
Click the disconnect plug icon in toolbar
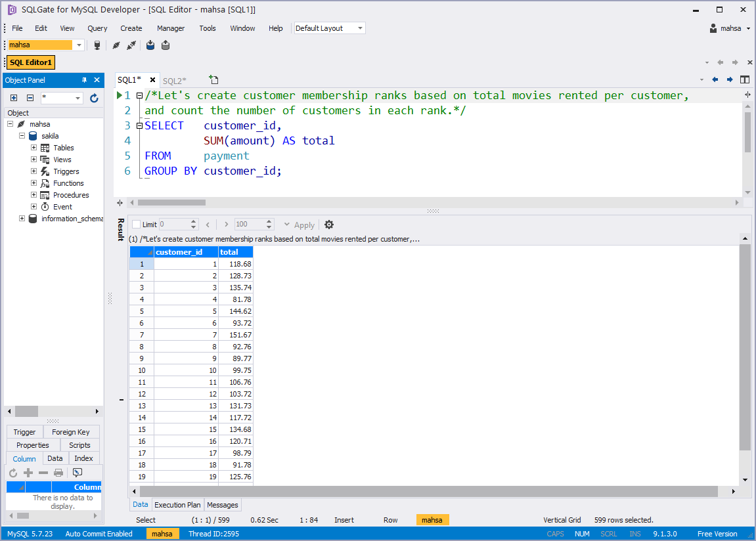(x=131, y=45)
